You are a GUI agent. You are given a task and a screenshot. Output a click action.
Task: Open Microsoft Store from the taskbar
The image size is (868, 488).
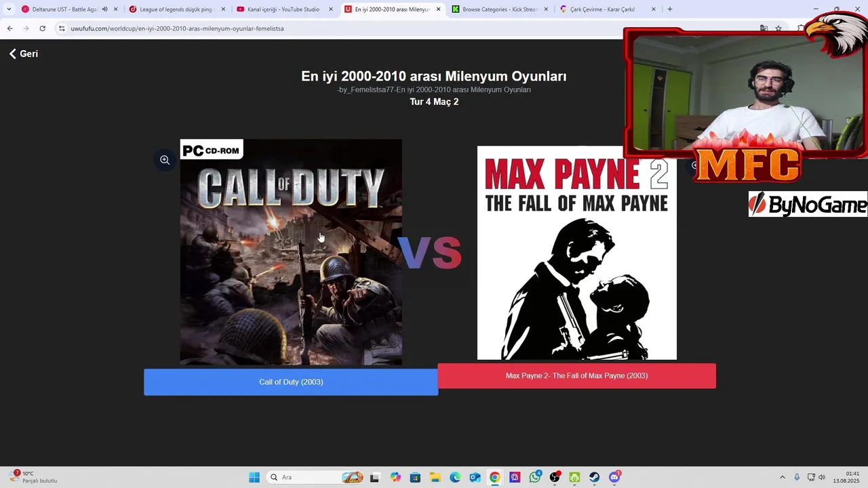pyautogui.click(x=415, y=477)
